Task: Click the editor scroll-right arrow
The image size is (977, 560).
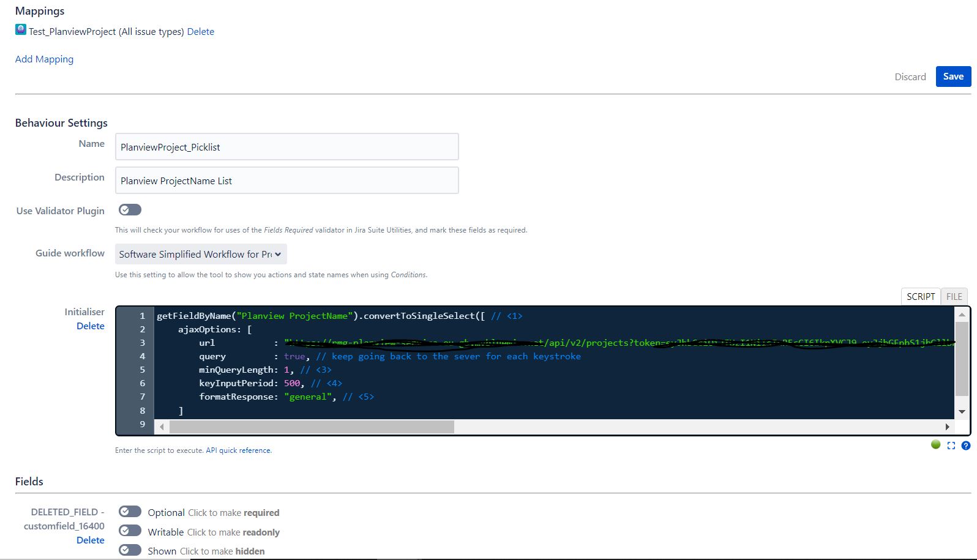Action: tap(947, 427)
